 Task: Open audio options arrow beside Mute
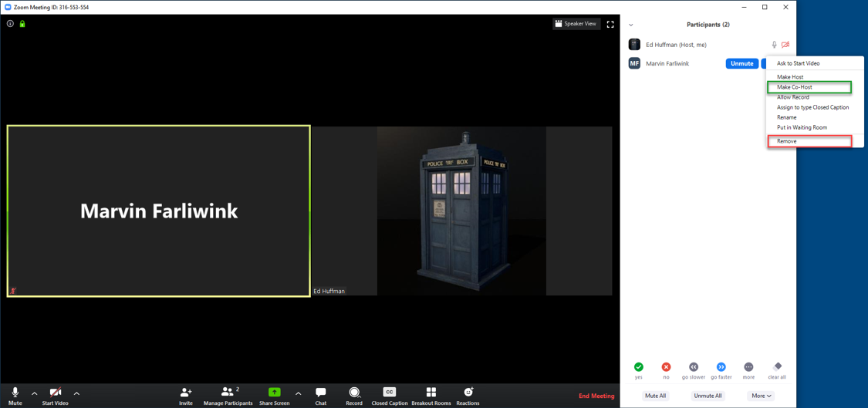(x=34, y=393)
